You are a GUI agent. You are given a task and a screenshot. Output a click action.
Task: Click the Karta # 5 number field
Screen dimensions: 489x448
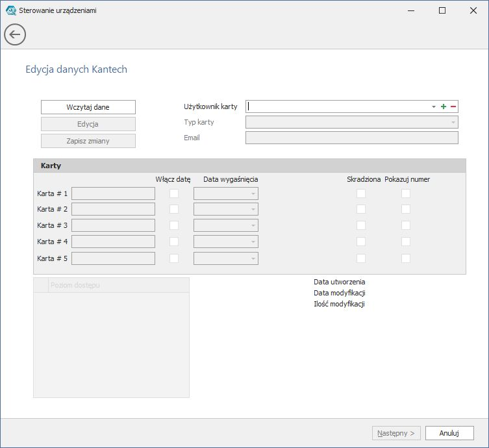[x=113, y=258]
